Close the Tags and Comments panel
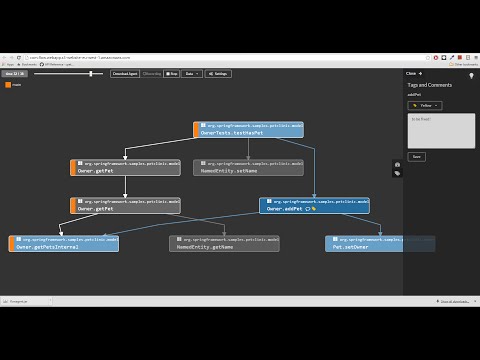 [414, 73]
